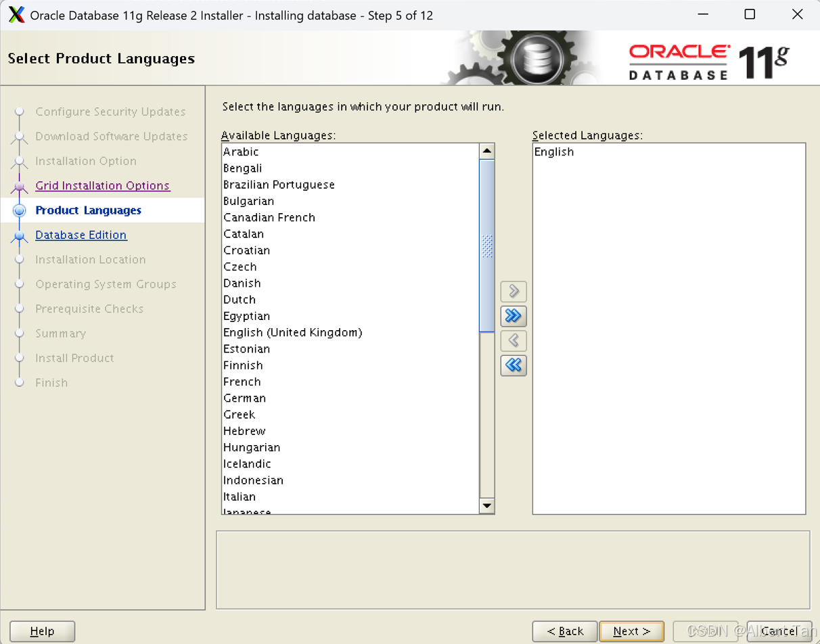
Task: Select English (United Kingdom) in the list
Action: coord(350,332)
